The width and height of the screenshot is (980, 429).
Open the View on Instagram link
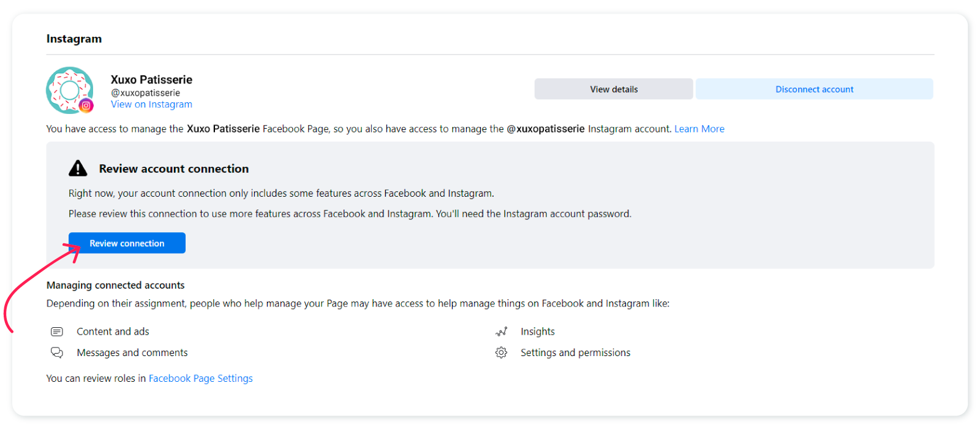[x=151, y=104]
